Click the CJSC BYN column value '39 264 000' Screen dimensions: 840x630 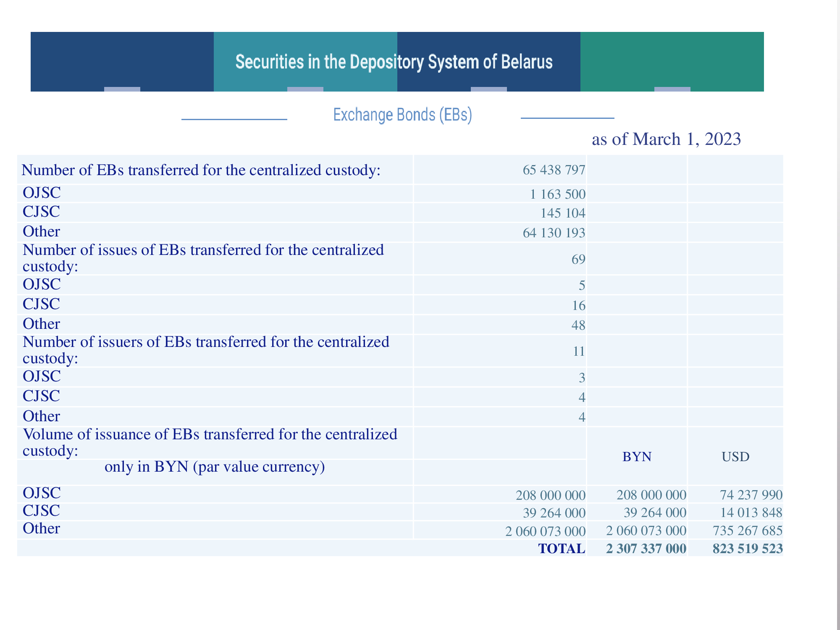tap(655, 513)
